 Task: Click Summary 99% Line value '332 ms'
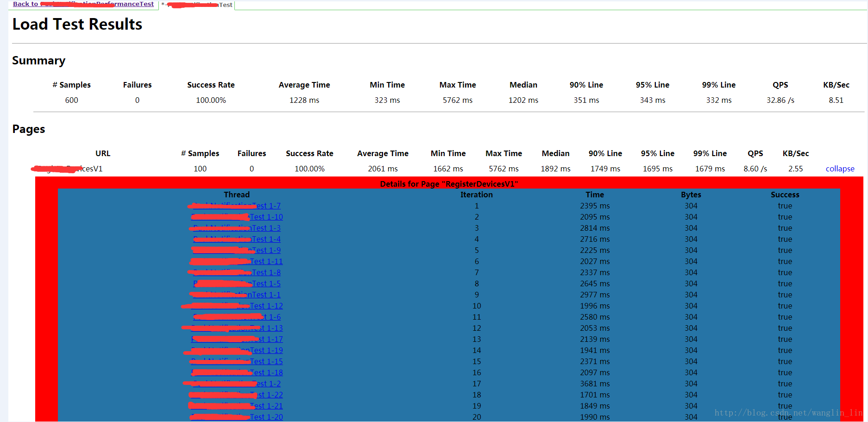click(719, 100)
